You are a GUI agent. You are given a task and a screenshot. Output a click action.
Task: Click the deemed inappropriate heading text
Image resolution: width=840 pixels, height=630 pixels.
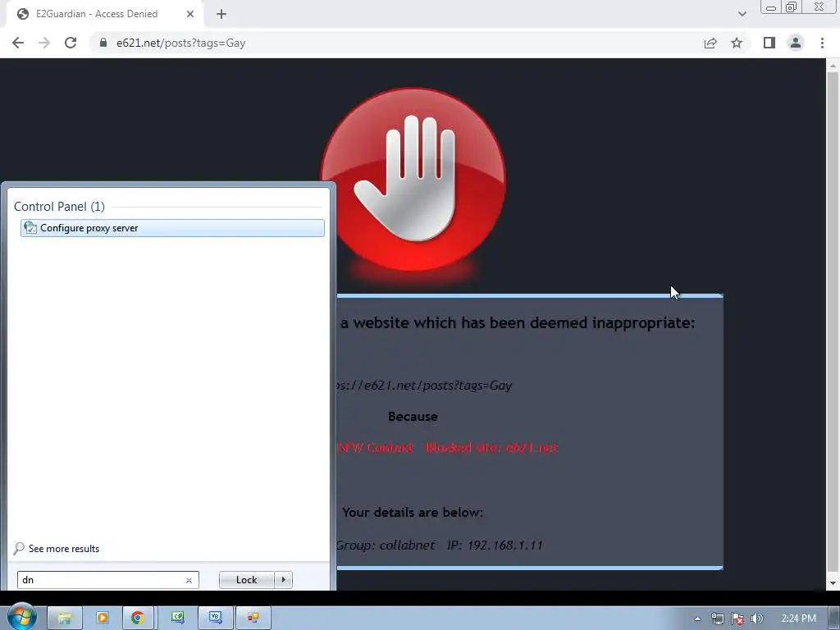tap(518, 322)
